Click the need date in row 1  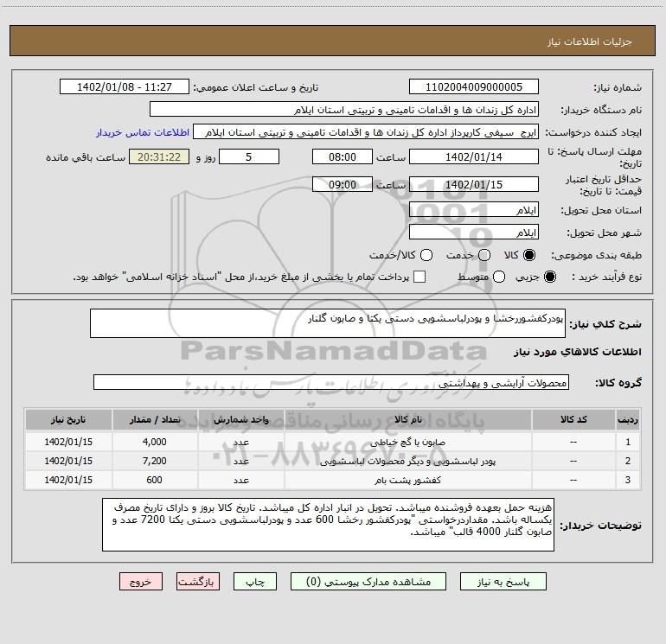point(68,442)
